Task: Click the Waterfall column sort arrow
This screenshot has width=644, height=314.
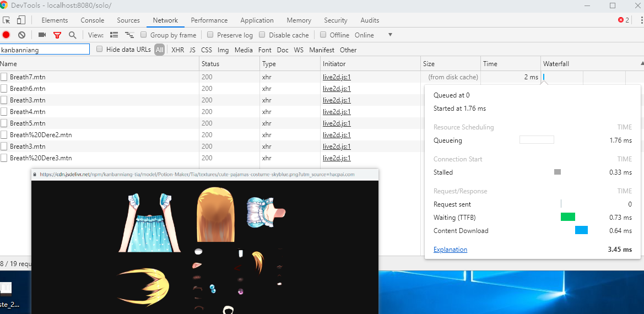Action: coord(641,64)
